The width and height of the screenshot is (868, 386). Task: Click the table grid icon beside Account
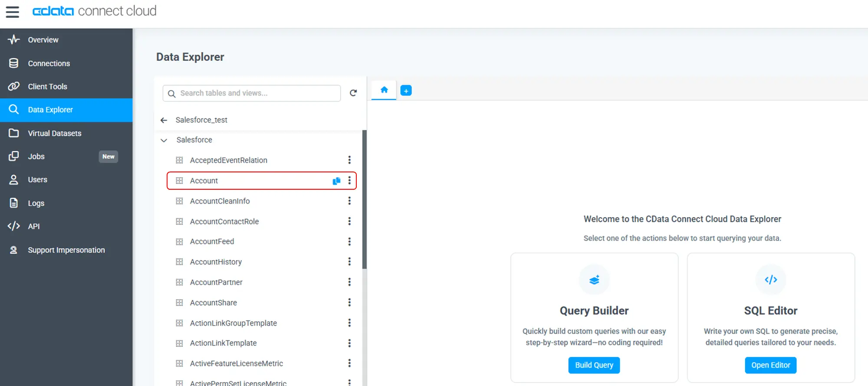pos(179,181)
